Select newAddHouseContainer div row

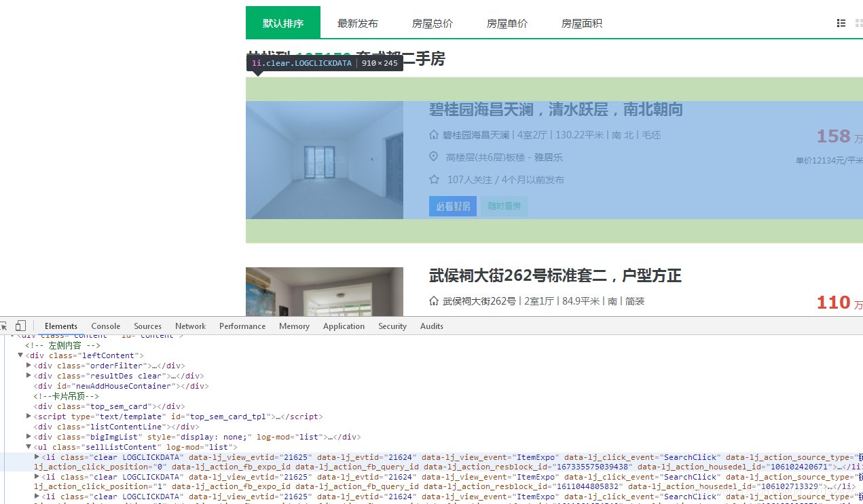121,386
